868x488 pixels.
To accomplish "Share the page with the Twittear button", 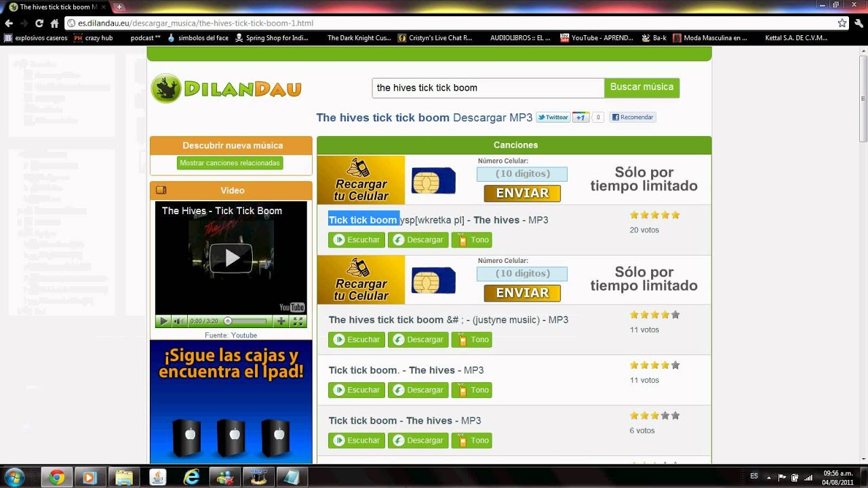I will 553,117.
